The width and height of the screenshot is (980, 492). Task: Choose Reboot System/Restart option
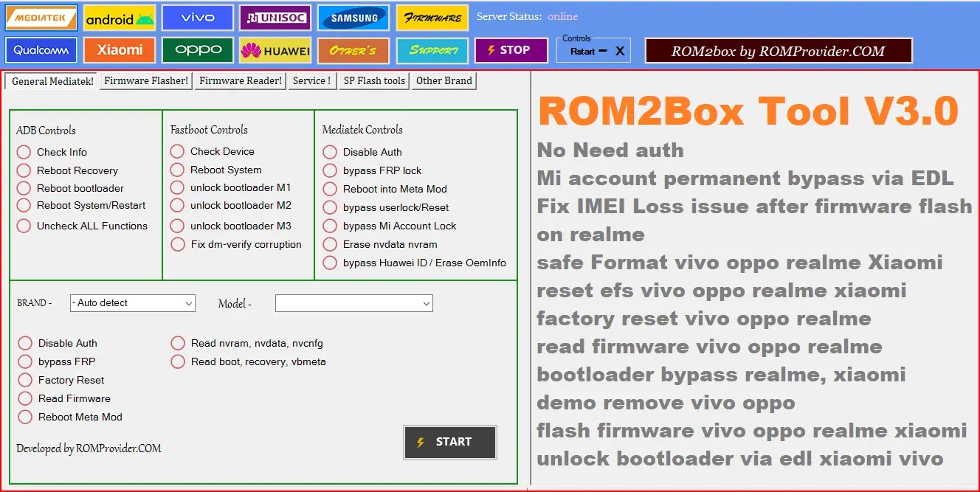click(82, 205)
